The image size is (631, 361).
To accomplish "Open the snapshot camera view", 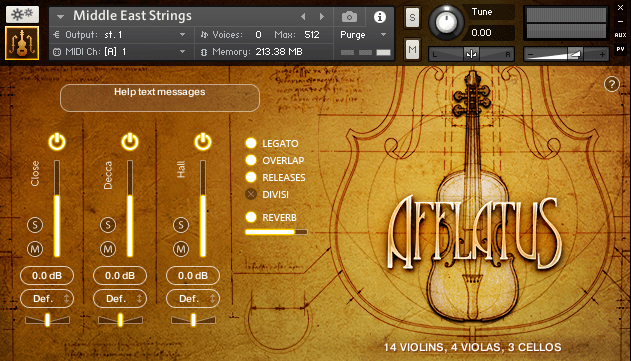I will coord(349,17).
